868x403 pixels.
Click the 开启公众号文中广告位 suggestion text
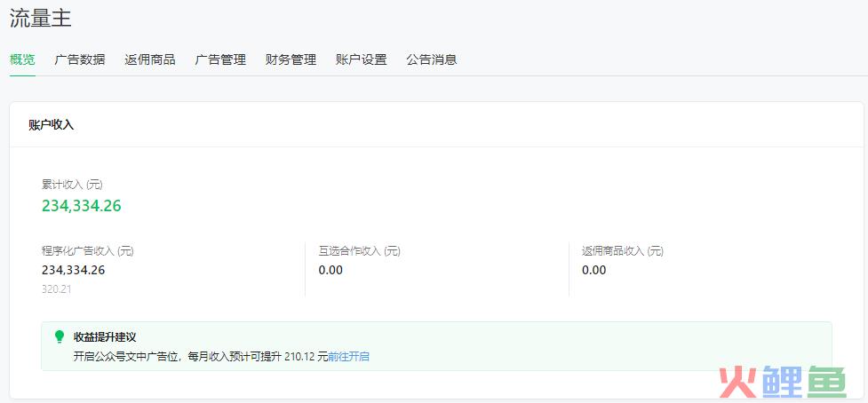(201, 357)
